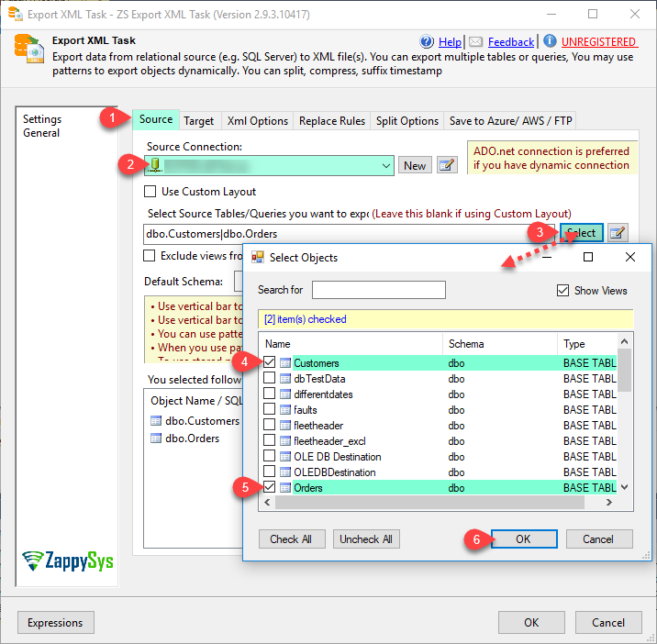Viewport: 657px width, 644px height.
Task: Click the Select Objects dialog title icon
Action: [258, 257]
